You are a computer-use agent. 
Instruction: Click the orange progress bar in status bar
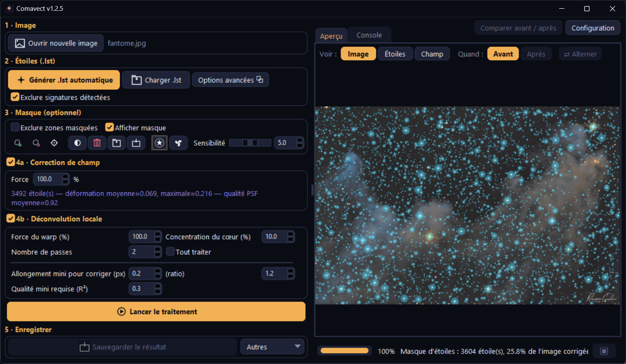(345, 351)
